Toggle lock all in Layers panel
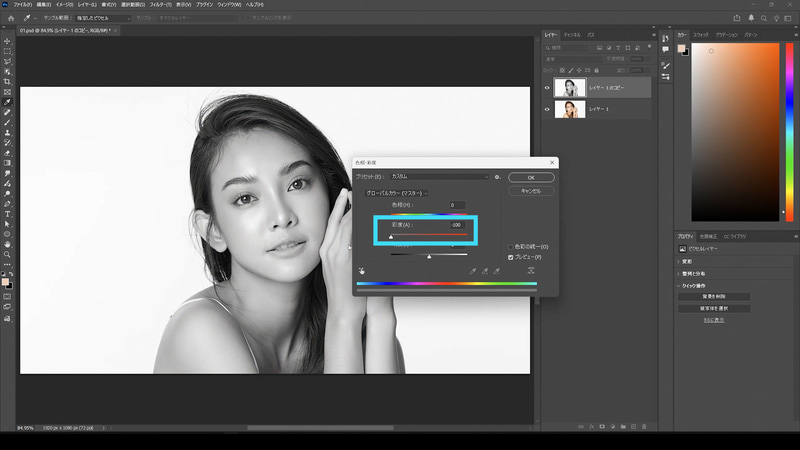This screenshot has height=450, width=800. pyautogui.click(x=596, y=70)
